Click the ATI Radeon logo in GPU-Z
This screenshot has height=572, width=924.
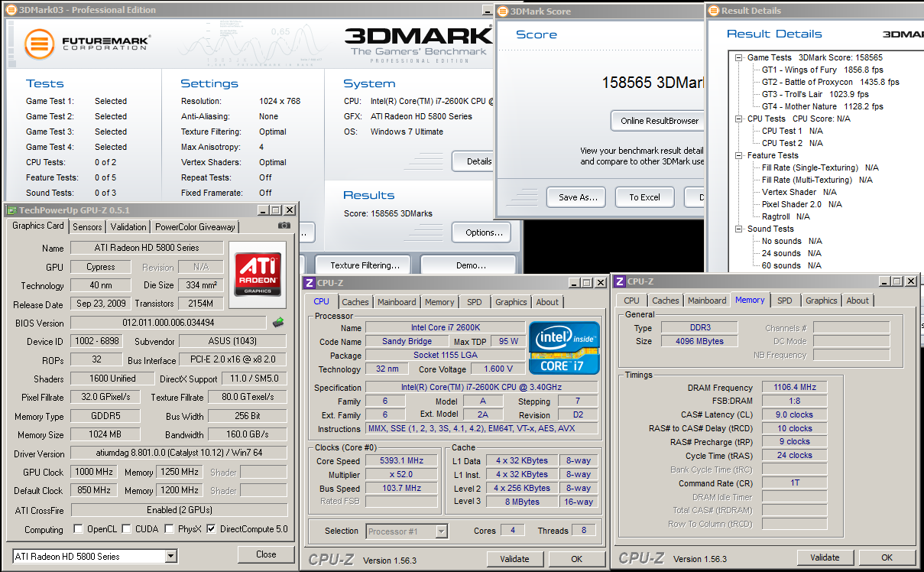click(x=258, y=275)
